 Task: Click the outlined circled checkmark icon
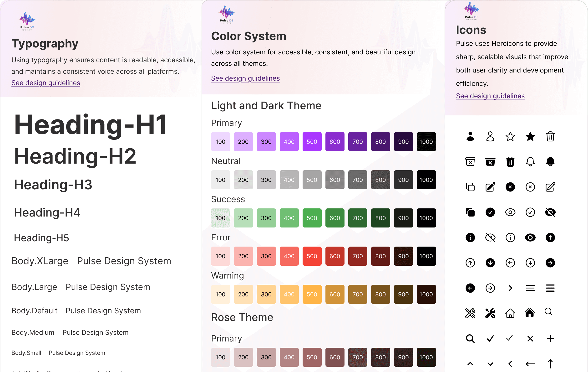coord(530,212)
